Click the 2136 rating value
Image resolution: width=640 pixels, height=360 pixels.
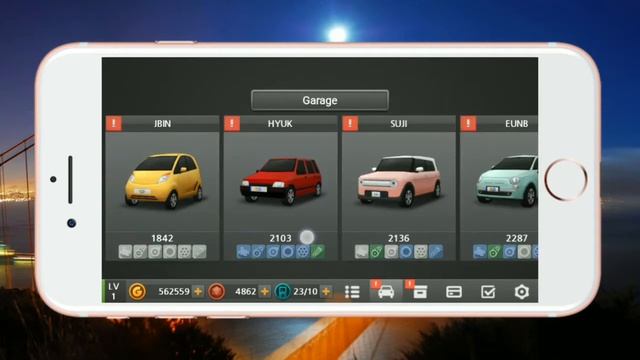399,238
